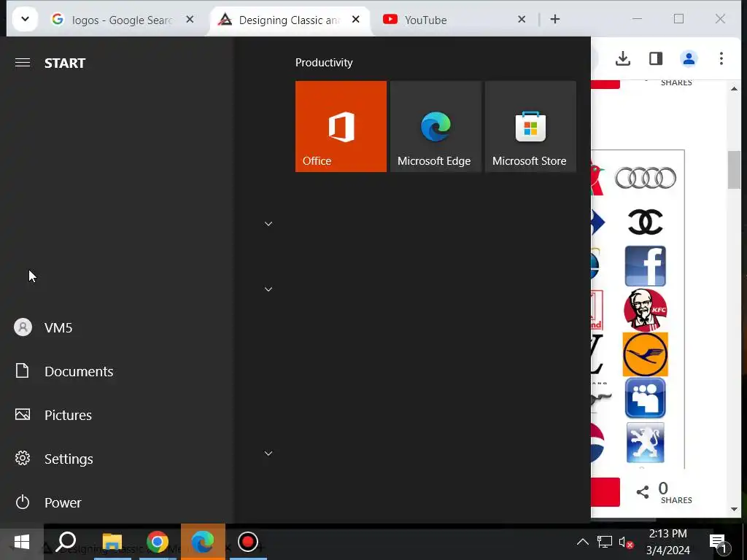Close the Designing Classic tab
Screen dimensions: 747x560
(x=356, y=20)
